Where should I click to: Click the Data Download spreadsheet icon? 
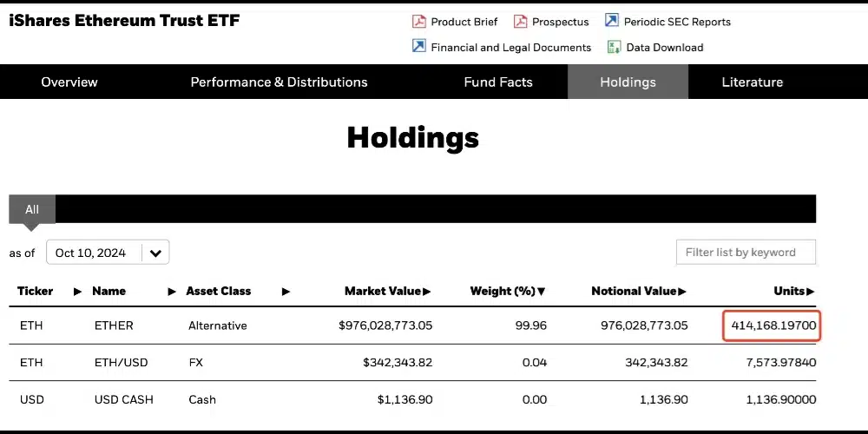(x=615, y=47)
